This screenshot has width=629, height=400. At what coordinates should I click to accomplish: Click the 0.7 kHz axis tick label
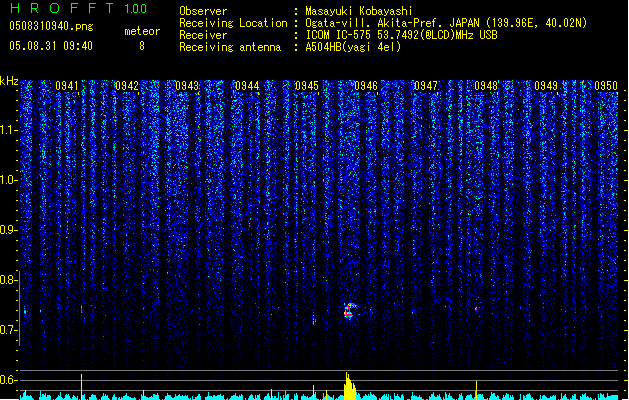tap(8, 330)
